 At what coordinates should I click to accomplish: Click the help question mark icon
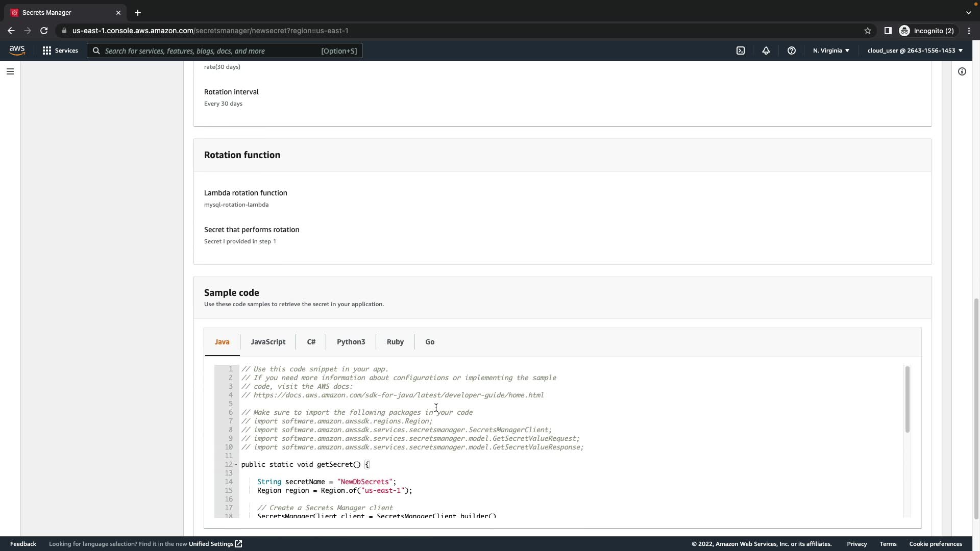tap(792, 51)
